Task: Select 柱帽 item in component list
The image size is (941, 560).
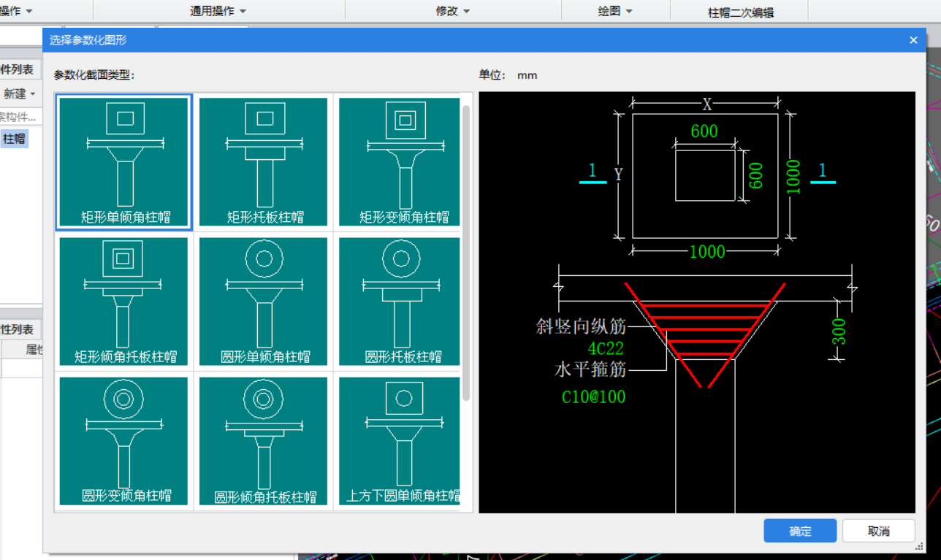Action: [x=14, y=139]
